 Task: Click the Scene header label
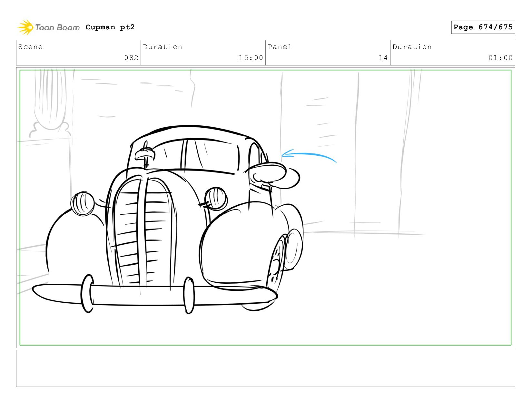coord(30,47)
